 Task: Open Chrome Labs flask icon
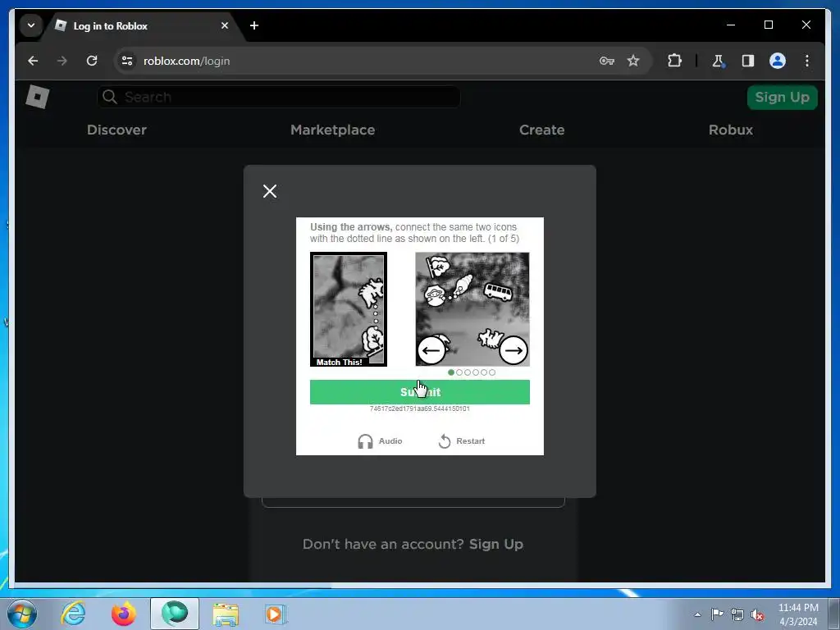(x=719, y=61)
